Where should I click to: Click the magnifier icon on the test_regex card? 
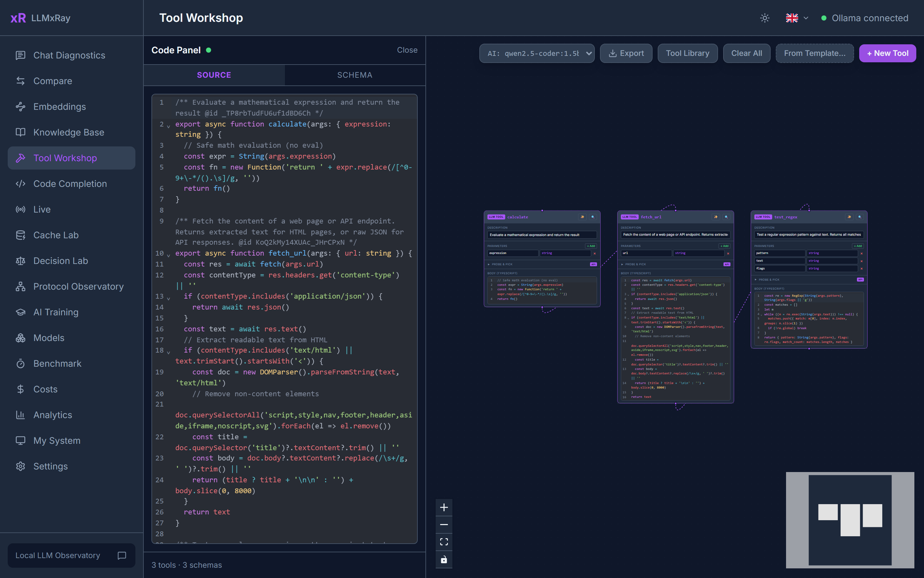tap(860, 217)
